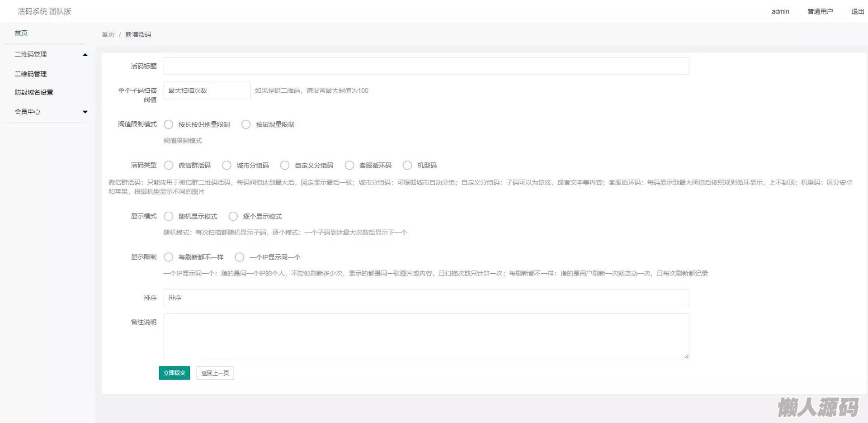
Task: Click 退出 to log out
Action: (x=857, y=11)
